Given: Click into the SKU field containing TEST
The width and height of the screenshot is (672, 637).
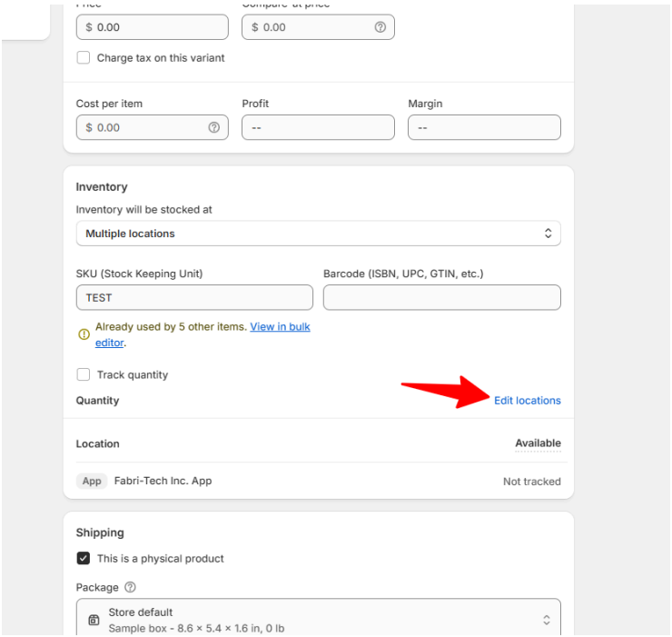Looking at the screenshot, I should click(194, 297).
